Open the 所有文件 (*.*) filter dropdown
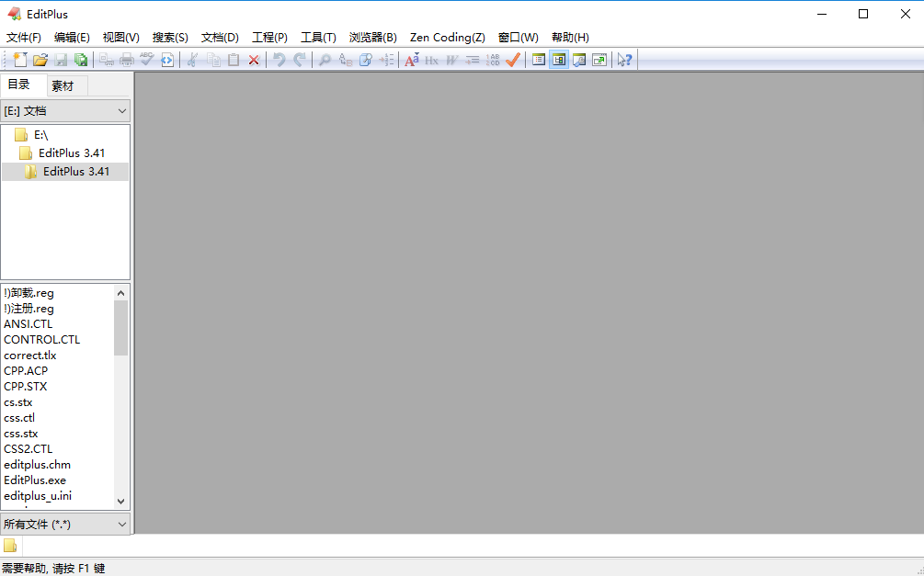The image size is (924, 576). coord(65,524)
